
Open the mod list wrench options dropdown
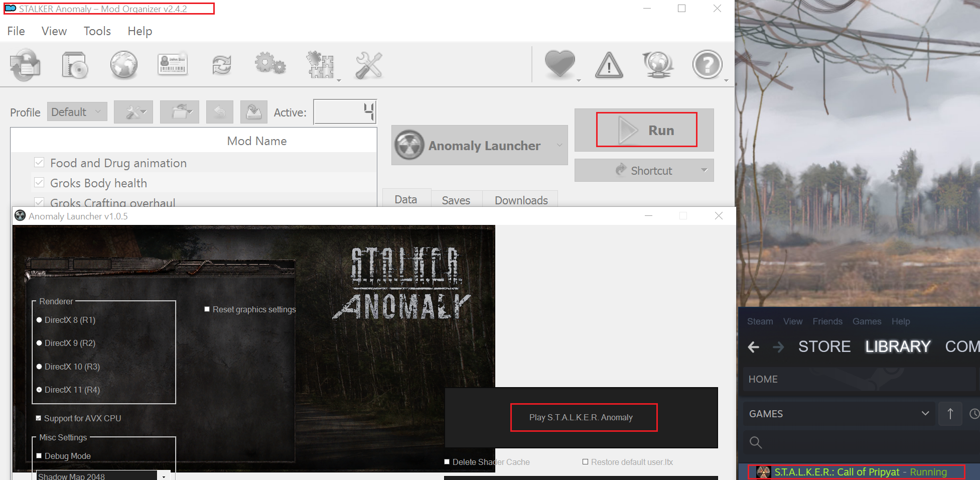tap(133, 112)
